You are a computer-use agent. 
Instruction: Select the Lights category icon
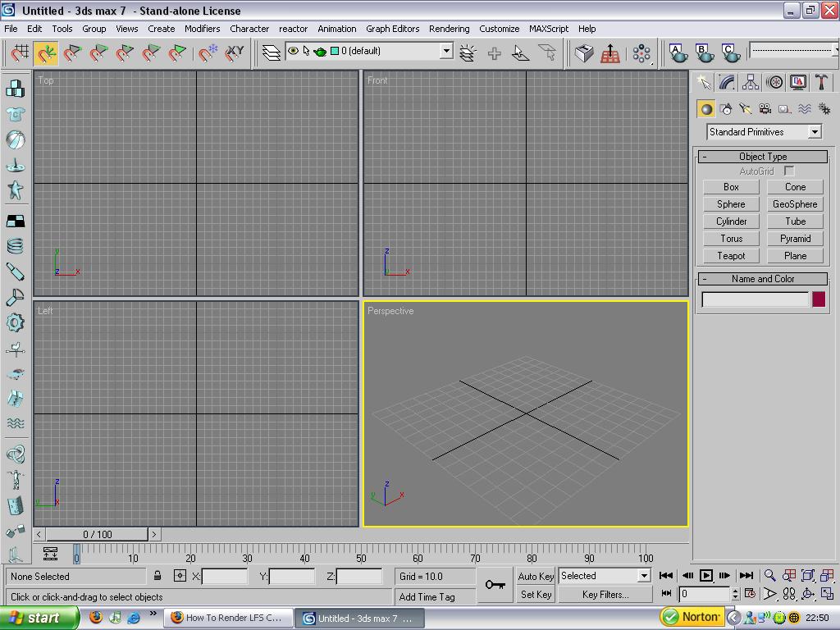[x=745, y=109]
